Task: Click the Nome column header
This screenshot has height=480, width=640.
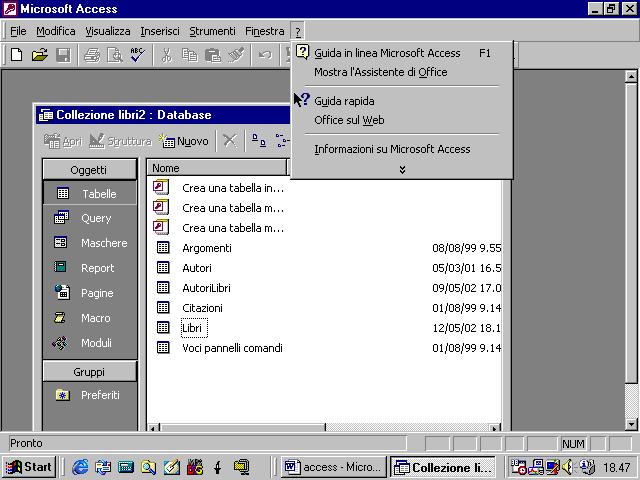Action: pyautogui.click(x=217, y=168)
